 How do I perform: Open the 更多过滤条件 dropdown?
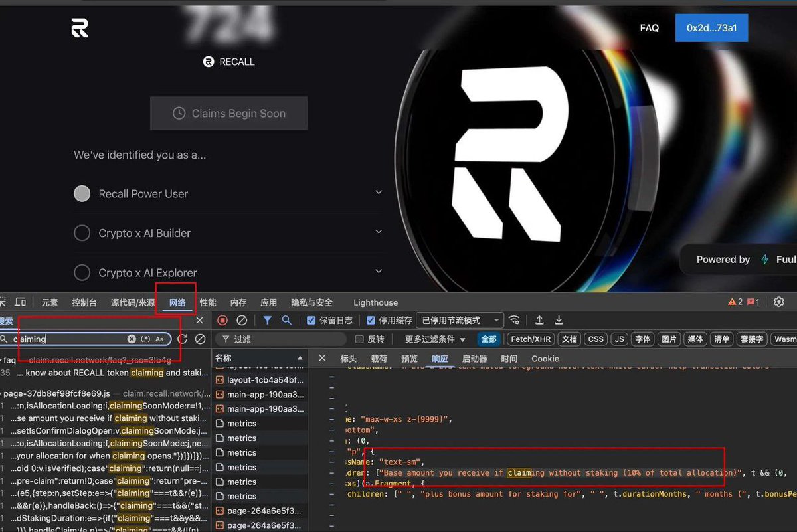tap(435, 339)
